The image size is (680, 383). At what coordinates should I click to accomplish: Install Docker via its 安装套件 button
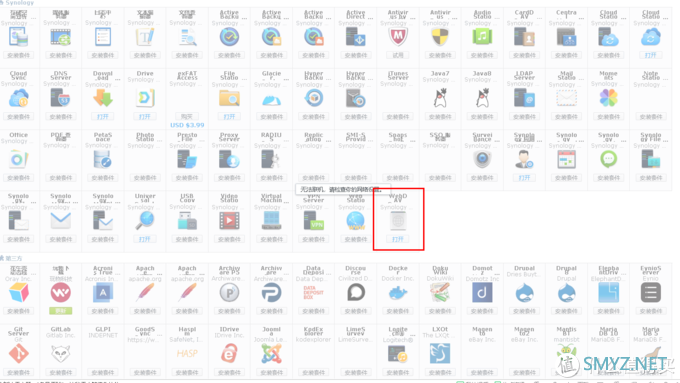(x=398, y=311)
